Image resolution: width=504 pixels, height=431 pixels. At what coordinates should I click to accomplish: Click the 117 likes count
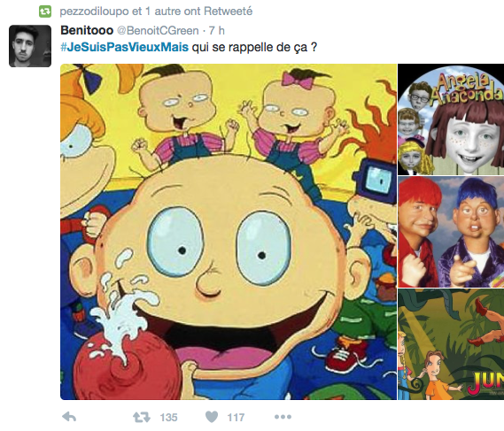click(x=236, y=417)
